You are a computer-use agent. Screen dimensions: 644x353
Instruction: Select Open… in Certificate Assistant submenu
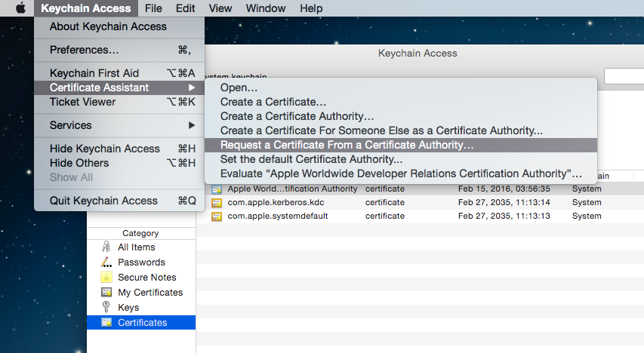[x=400, y=87]
